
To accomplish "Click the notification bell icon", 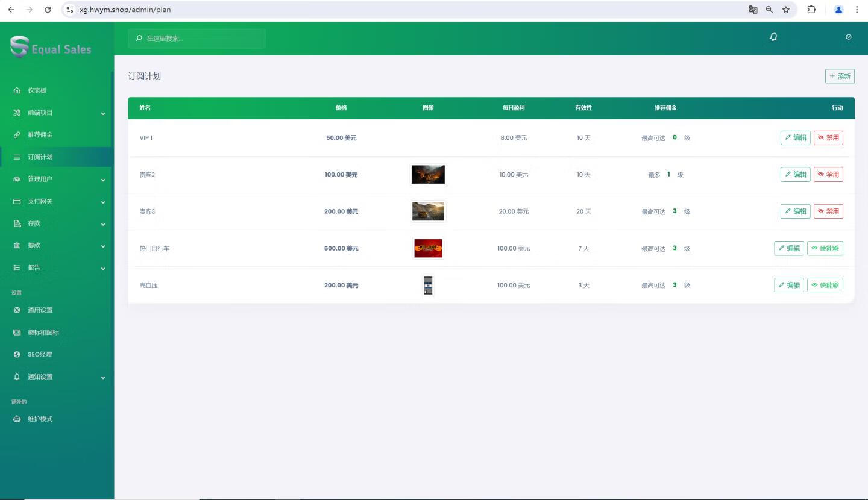I will [773, 37].
